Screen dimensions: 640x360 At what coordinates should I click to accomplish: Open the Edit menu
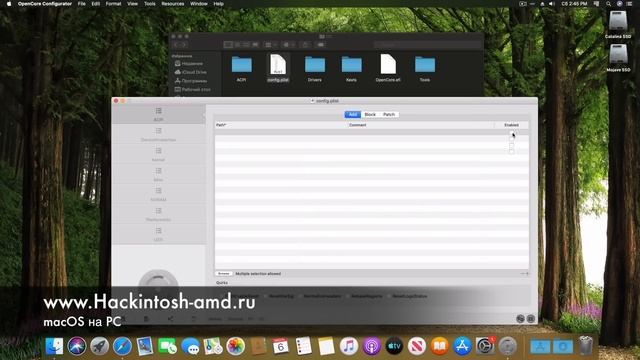(96, 4)
